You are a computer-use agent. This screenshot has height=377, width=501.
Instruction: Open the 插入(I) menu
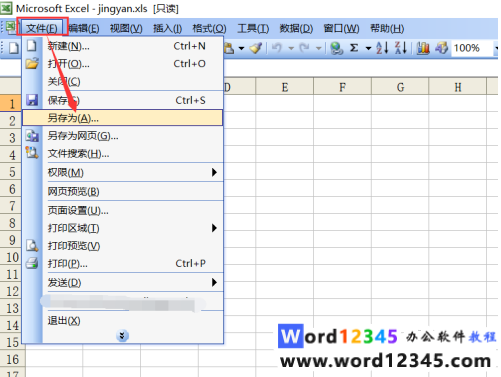tap(167, 28)
